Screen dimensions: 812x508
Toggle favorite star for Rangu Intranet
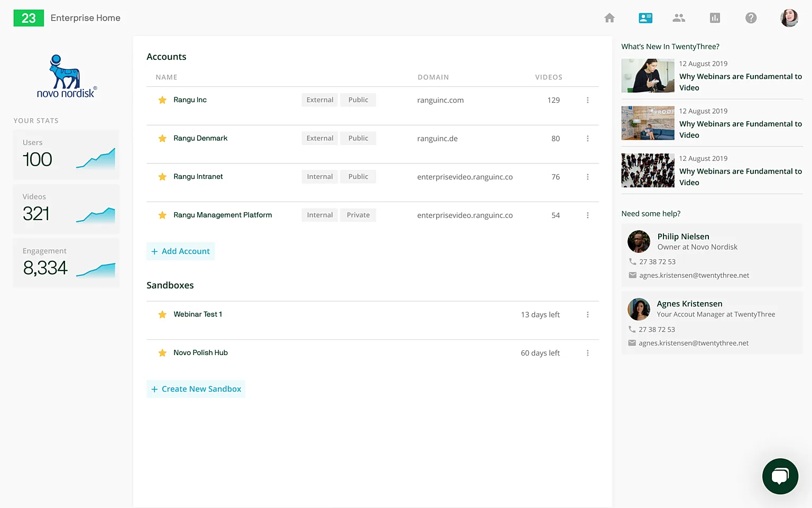[x=162, y=177]
